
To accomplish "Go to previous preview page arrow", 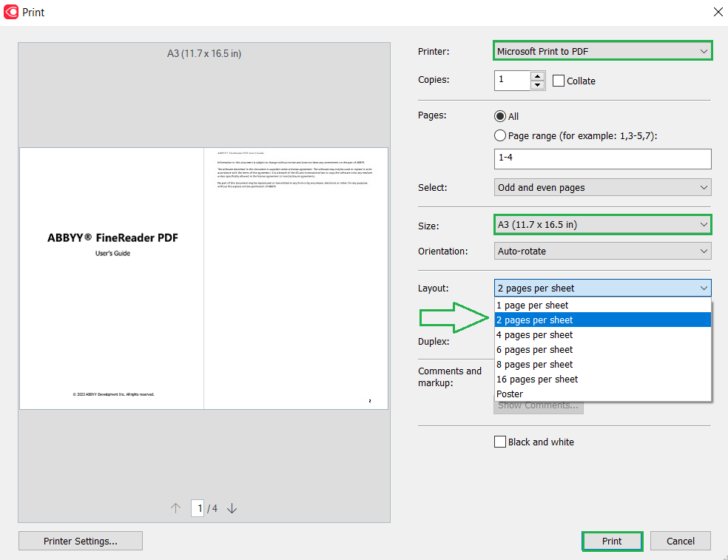I will (x=175, y=508).
